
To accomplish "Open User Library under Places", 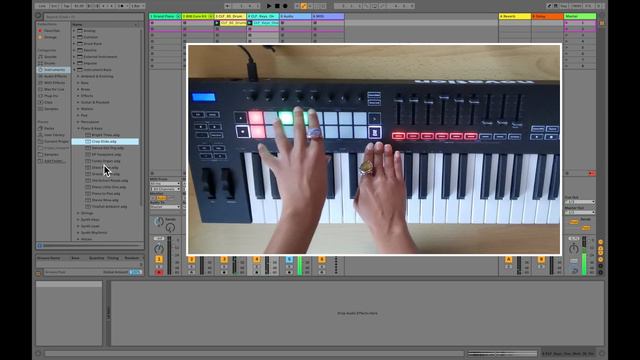I will (54, 135).
